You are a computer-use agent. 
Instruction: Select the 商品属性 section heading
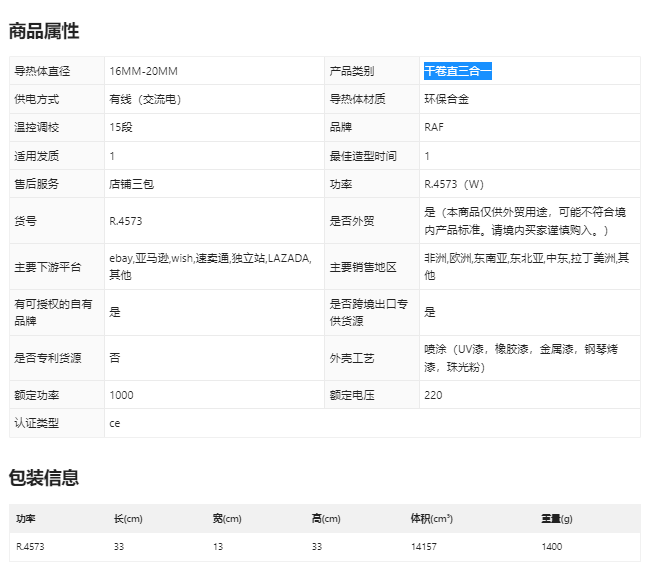(x=44, y=31)
